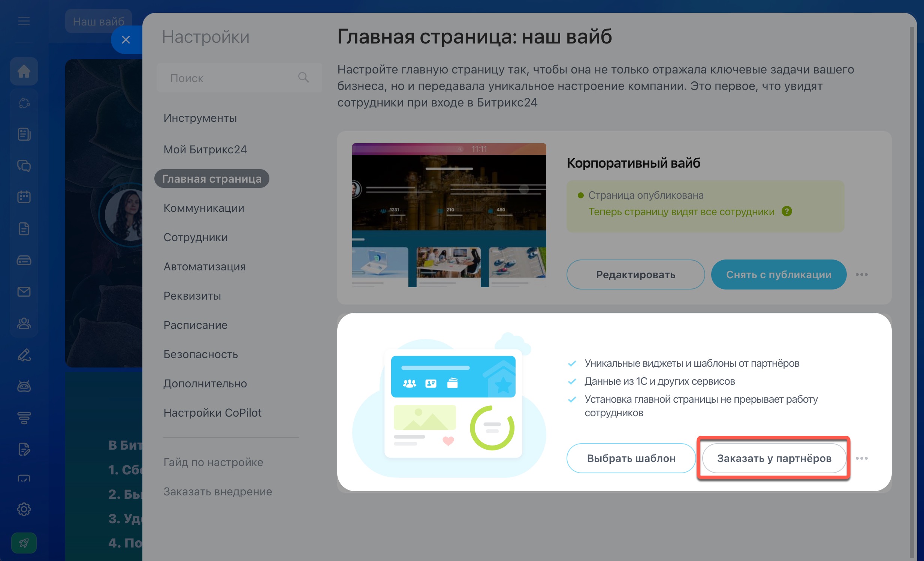
Task: Click the vertical scrollbar of settings panel
Action: [912, 293]
